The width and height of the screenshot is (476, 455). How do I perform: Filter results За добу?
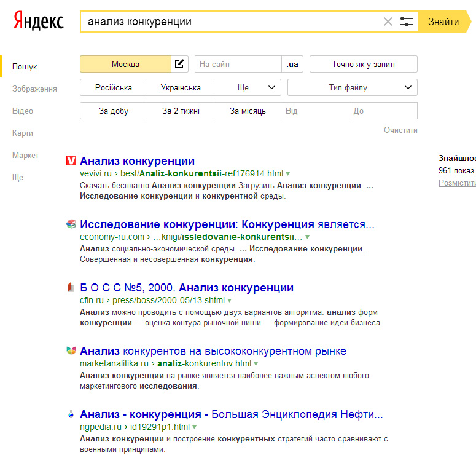(114, 111)
